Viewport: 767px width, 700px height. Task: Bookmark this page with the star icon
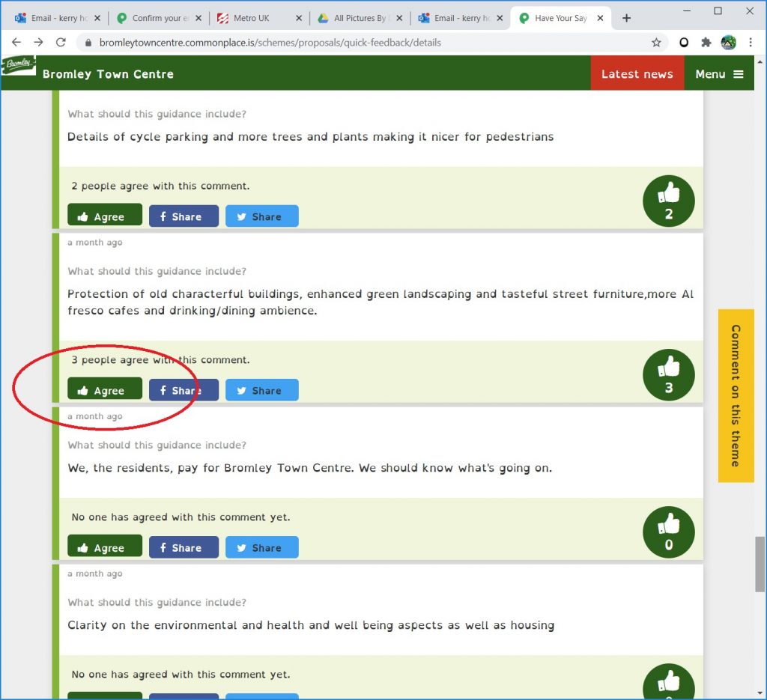[656, 43]
